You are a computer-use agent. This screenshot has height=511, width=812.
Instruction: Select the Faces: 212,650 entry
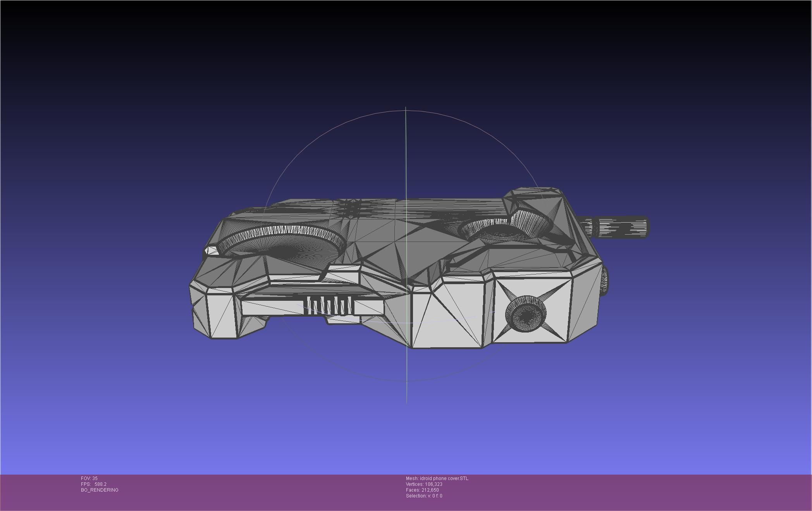[422, 490]
